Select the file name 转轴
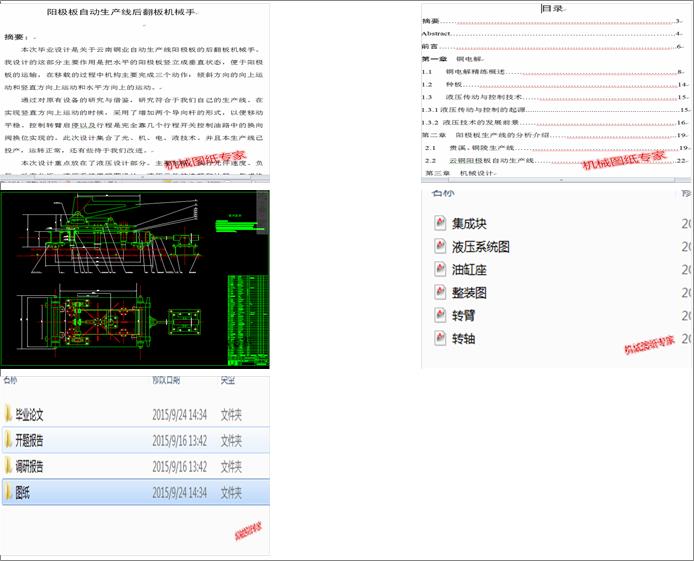 (463, 338)
